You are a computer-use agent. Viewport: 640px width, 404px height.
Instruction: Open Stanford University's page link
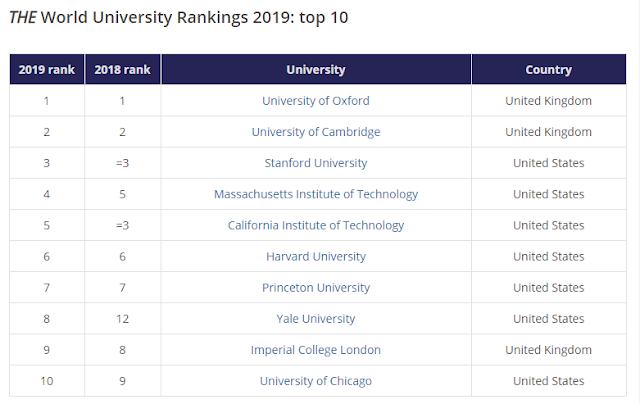[x=315, y=163]
